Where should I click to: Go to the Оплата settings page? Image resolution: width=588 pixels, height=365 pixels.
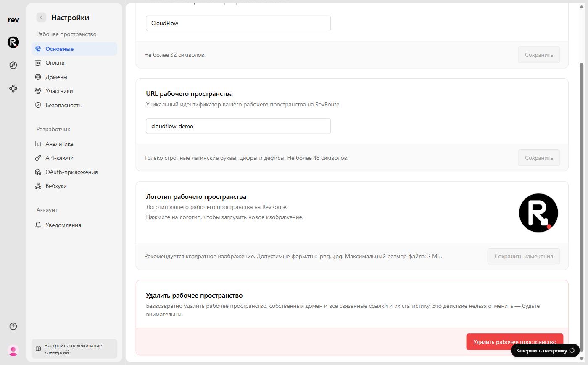click(74, 63)
